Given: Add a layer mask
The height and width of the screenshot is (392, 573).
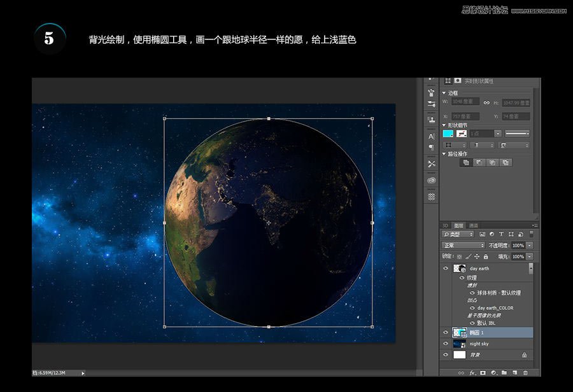Looking at the screenshot, I should [x=483, y=373].
